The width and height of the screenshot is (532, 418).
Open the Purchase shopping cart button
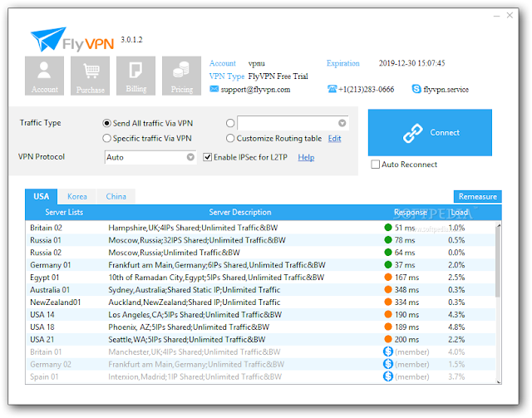[91, 76]
